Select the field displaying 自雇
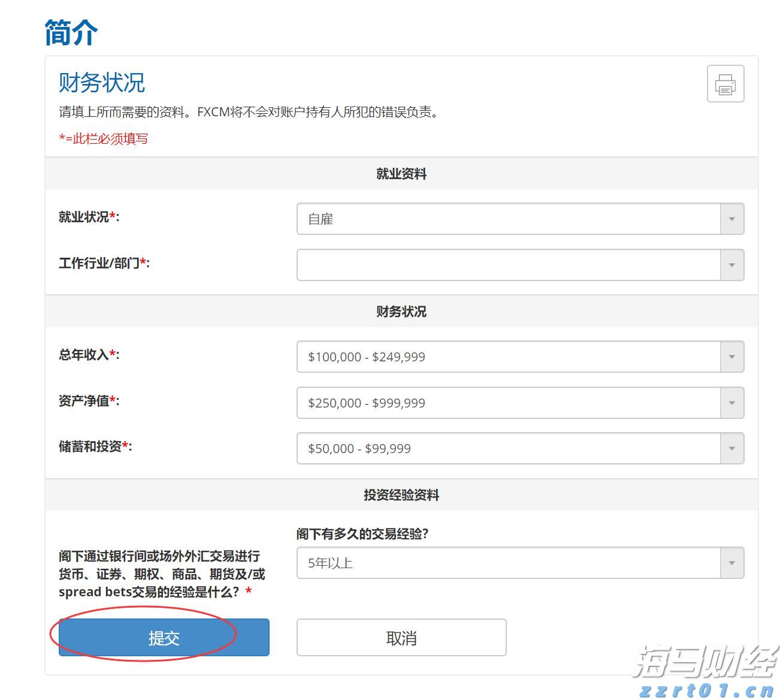The image size is (780, 700). click(509, 219)
